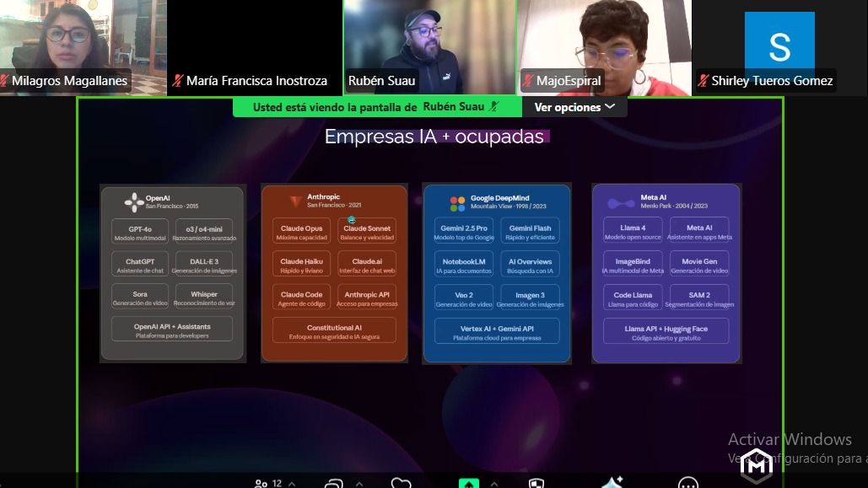Click the 'AI Overviews' box
The width and height of the screenshot is (868, 488).
click(x=531, y=265)
